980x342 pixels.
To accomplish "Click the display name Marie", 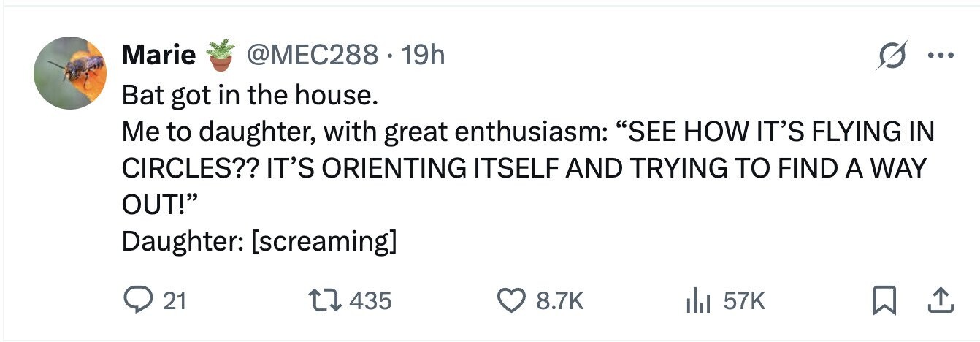I will coord(158,55).
